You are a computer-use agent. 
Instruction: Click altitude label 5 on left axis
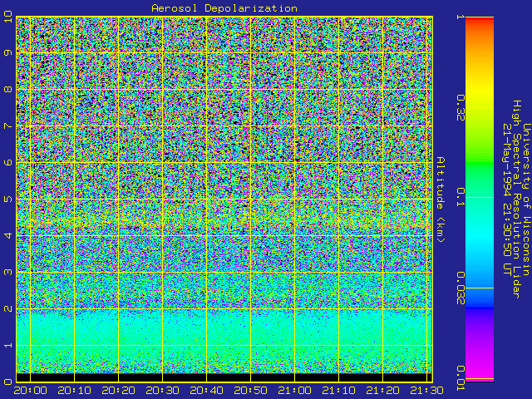coord(7,199)
